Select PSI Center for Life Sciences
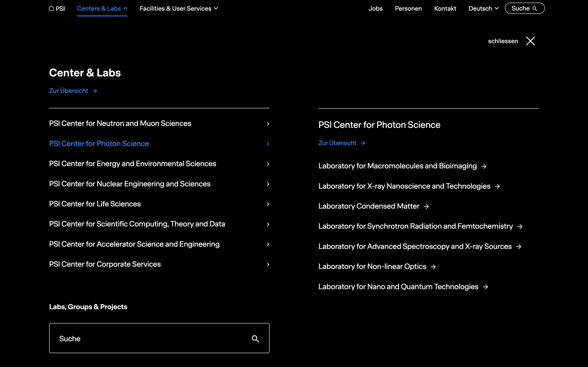Image resolution: width=588 pixels, height=367 pixels. point(95,204)
